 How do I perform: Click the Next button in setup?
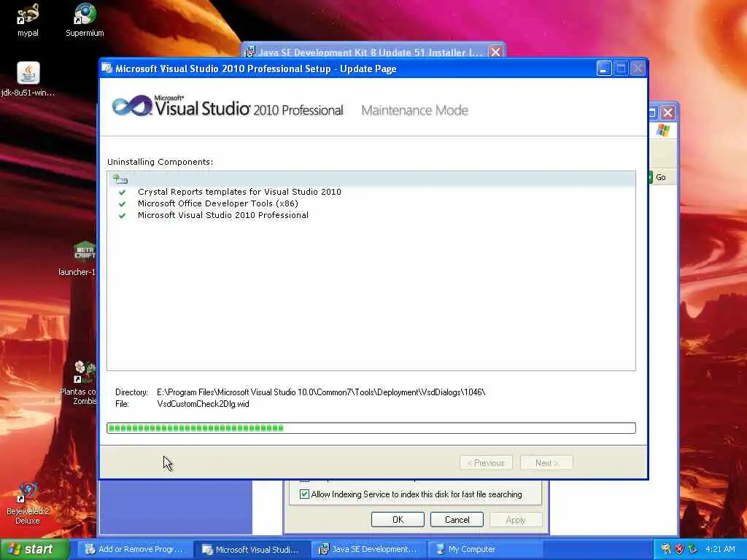click(x=546, y=463)
